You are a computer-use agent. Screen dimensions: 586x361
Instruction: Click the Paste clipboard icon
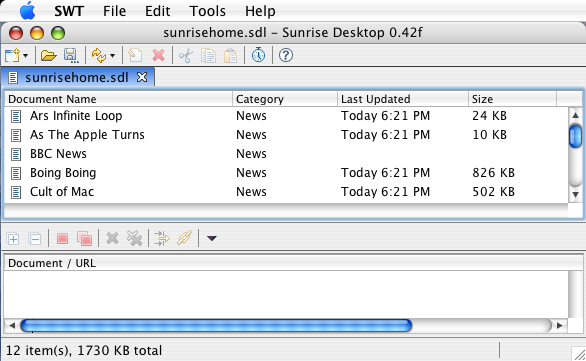231,56
